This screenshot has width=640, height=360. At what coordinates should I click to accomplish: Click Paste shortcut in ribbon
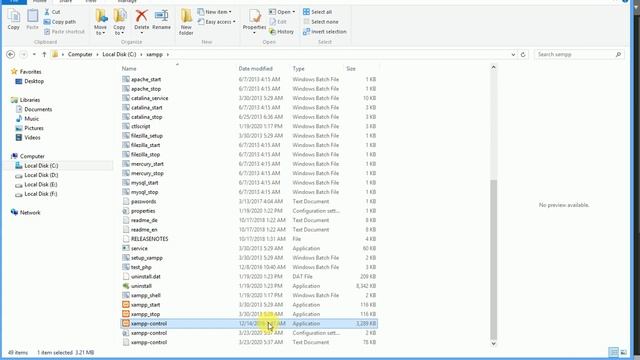[x=64, y=31]
